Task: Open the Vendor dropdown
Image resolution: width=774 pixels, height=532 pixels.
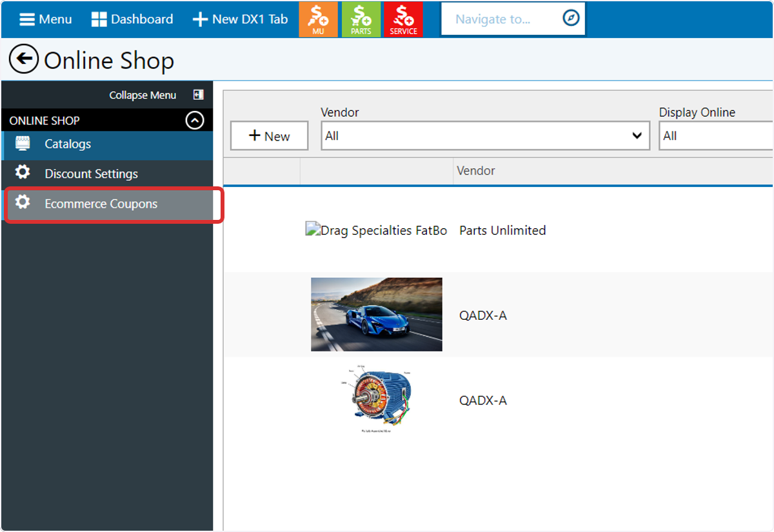Action: [485, 136]
